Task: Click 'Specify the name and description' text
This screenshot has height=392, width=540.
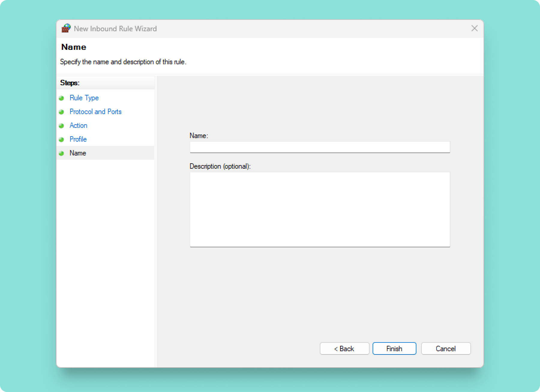Action: 123,62
